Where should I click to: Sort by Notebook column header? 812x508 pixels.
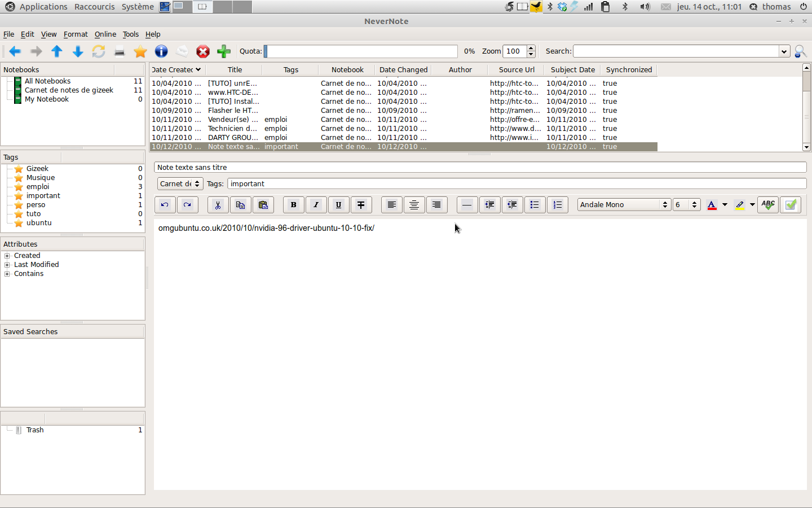[x=347, y=70]
